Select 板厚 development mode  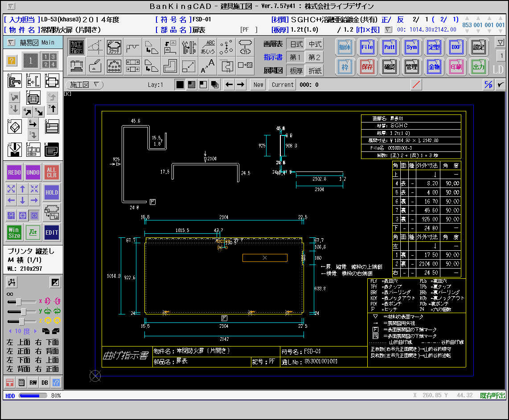tap(296, 70)
